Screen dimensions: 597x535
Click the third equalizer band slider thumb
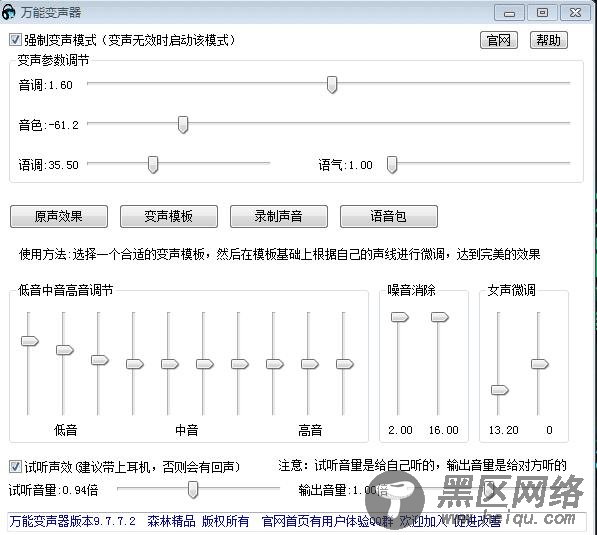click(100, 360)
